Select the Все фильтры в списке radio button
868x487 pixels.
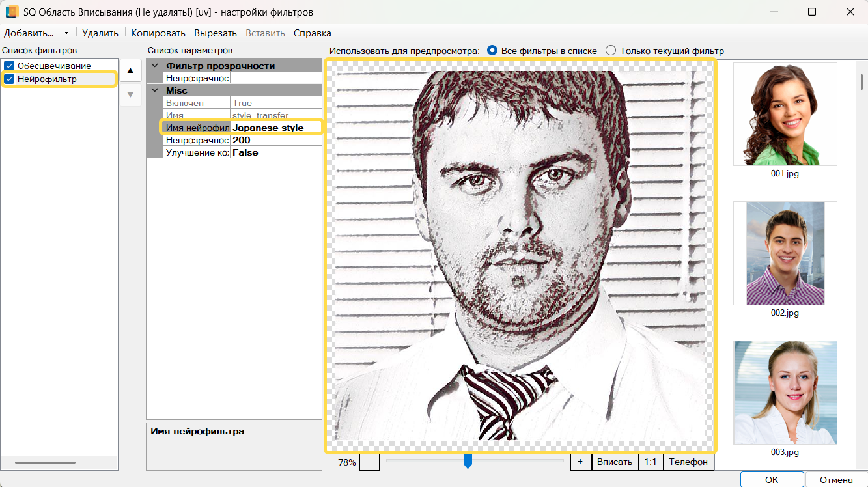(492, 51)
